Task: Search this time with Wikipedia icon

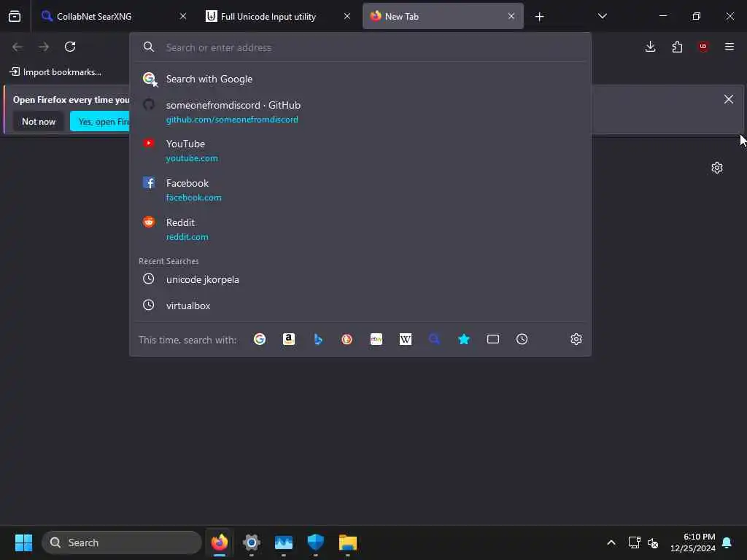Action: (406, 339)
